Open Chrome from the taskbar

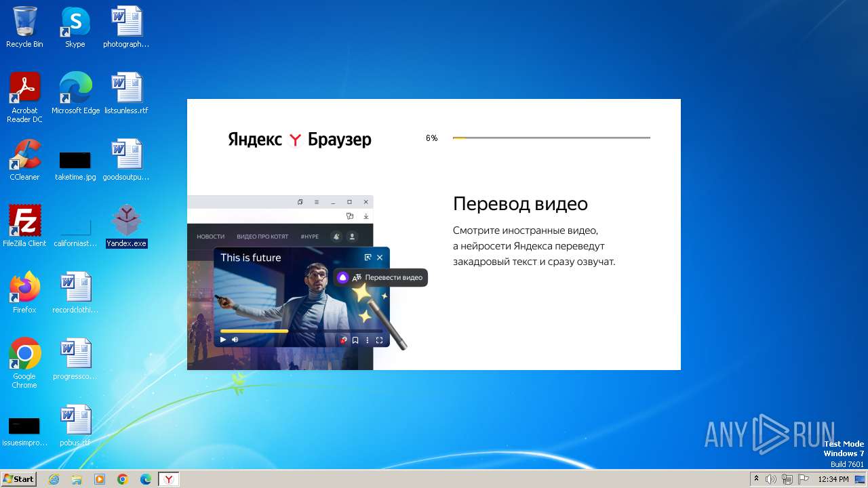point(123,479)
